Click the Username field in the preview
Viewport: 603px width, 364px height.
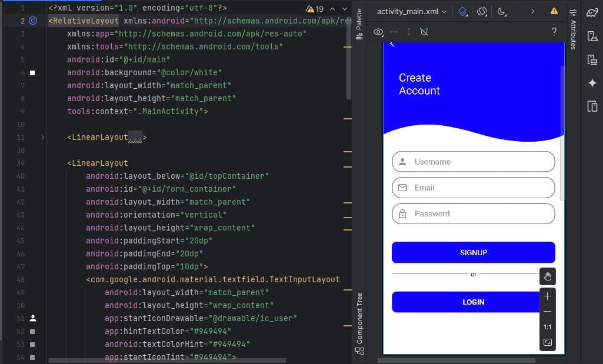pyautogui.click(x=473, y=161)
